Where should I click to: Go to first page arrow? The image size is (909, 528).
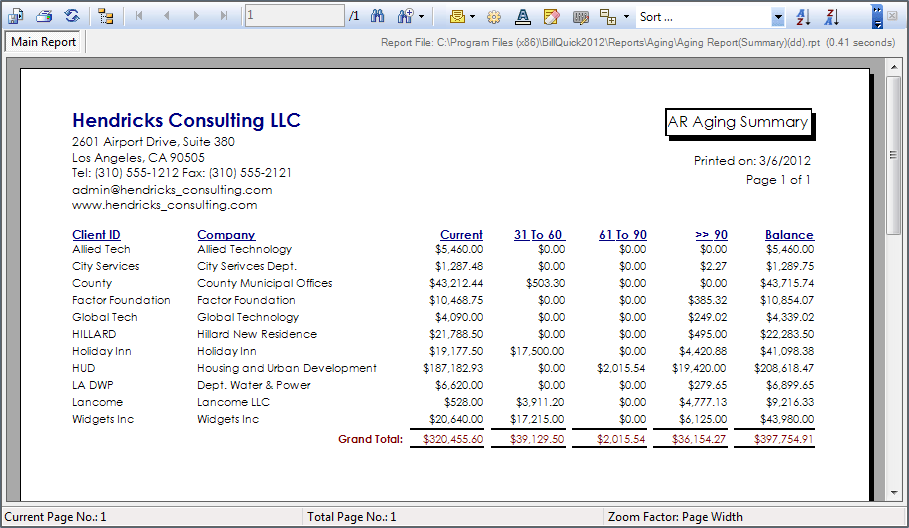(x=139, y=16)
